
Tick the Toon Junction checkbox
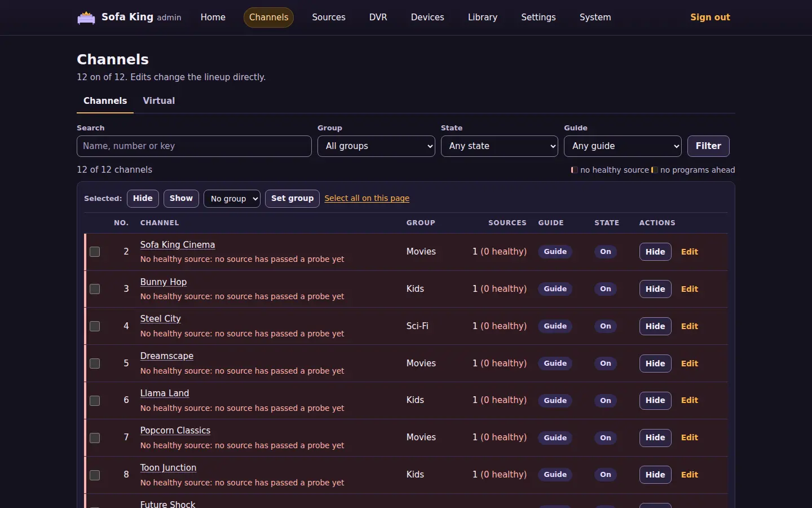click(x=95, y=475)
